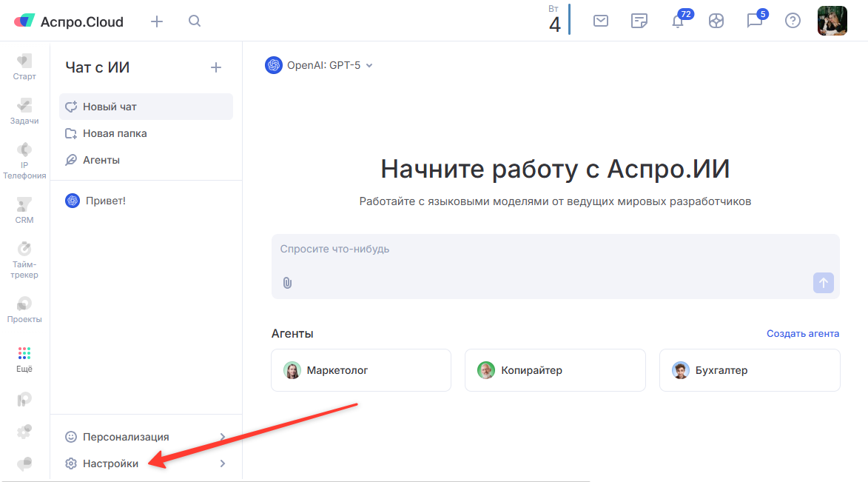Select Новый чат in chat panel
Image resolution: width=868 pixels, height=482 pixels.
click(146, 107)
